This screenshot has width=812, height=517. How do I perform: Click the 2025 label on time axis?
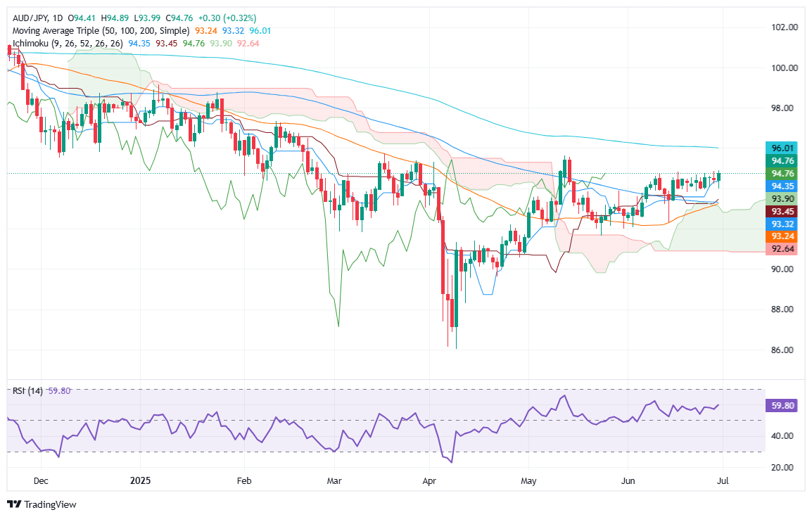pyautogui.click(x=140, y=480)
